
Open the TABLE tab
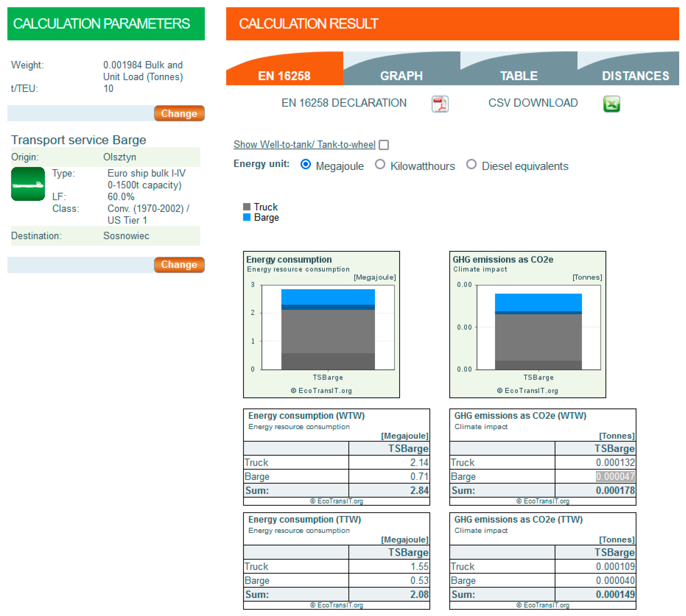tap(519, 69)
